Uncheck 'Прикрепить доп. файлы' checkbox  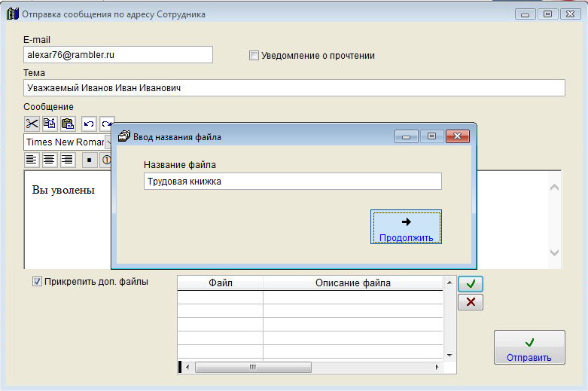[x=37, y=282]
